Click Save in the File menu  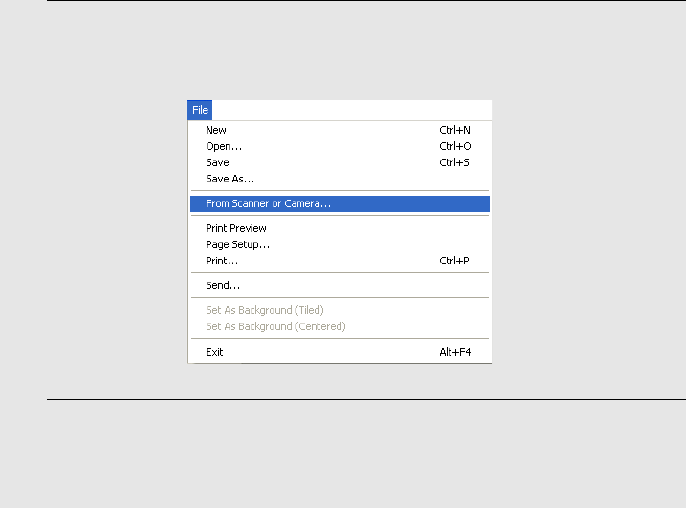click(x=217, y=162)
